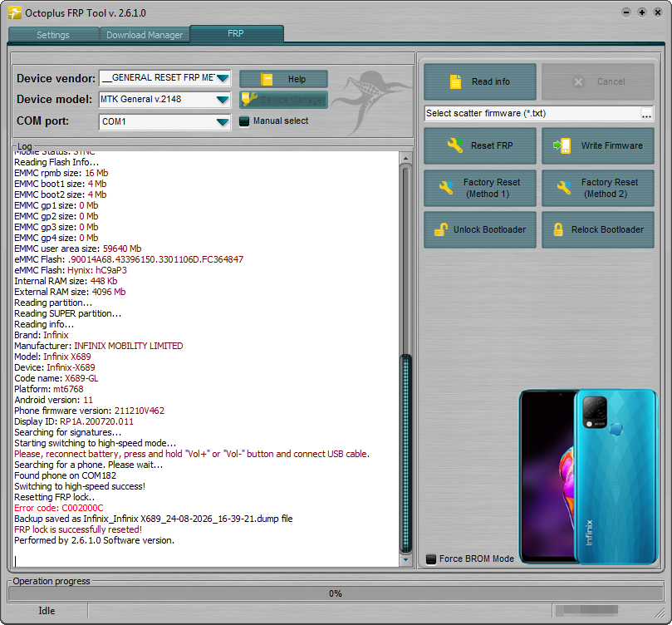
Task: Click the log scroll up arrow
Action: (405, 158)
